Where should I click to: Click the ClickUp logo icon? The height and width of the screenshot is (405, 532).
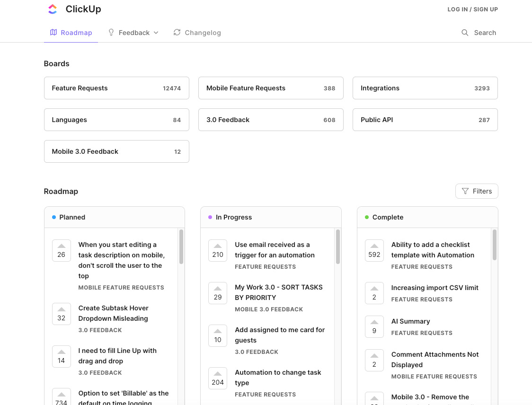point(53,9)
